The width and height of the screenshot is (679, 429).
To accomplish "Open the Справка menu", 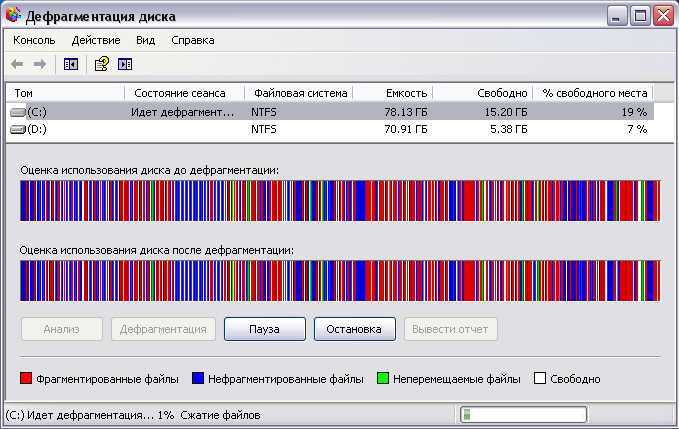I will pyautogui.click(x=193, y=40).
